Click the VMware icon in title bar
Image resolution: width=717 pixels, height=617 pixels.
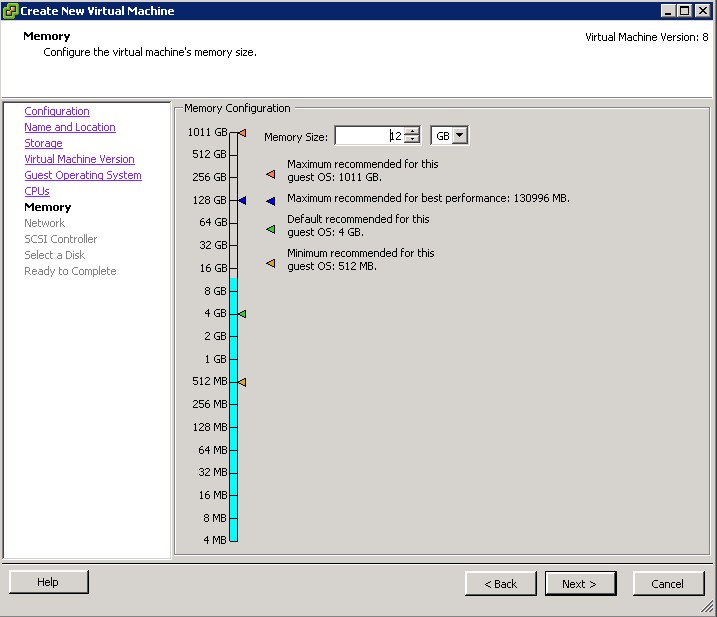[10, 11]
